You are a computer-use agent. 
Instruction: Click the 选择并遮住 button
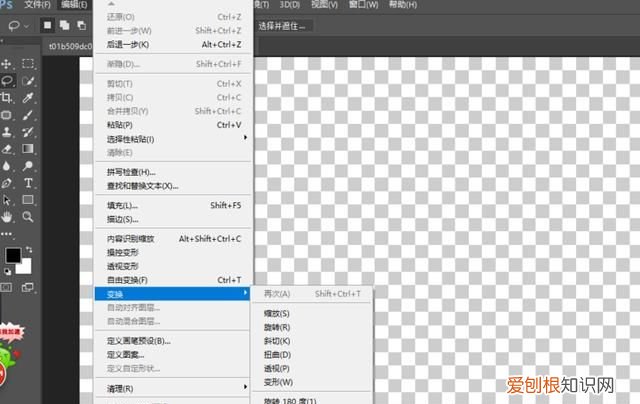coord(282,26)
